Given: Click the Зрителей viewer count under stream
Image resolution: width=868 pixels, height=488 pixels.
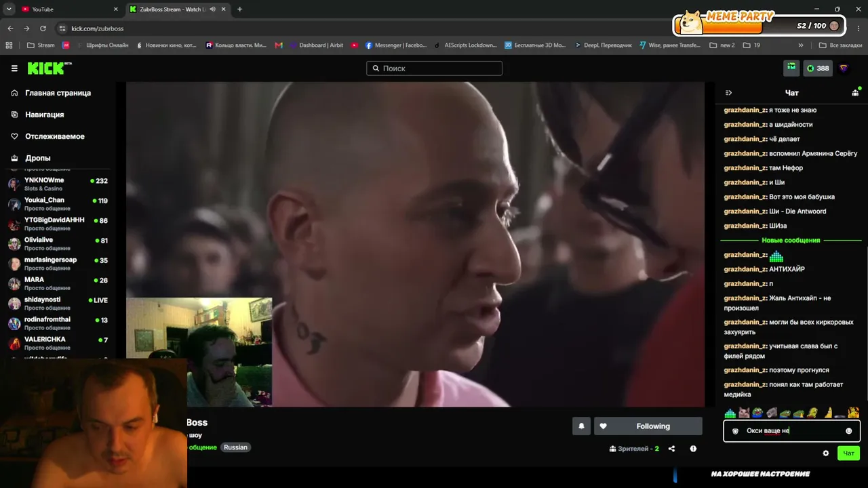Looking at the screenshot, I should 634,449.
